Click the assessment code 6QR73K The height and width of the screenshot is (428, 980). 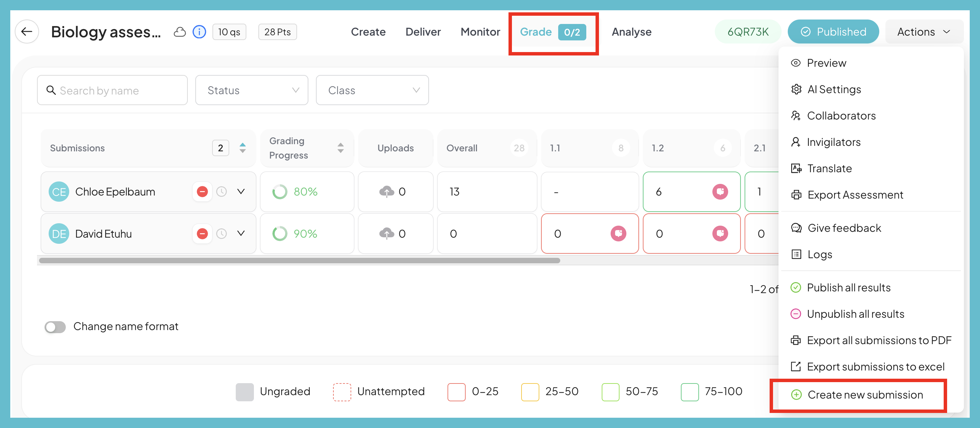coord(747,32)
